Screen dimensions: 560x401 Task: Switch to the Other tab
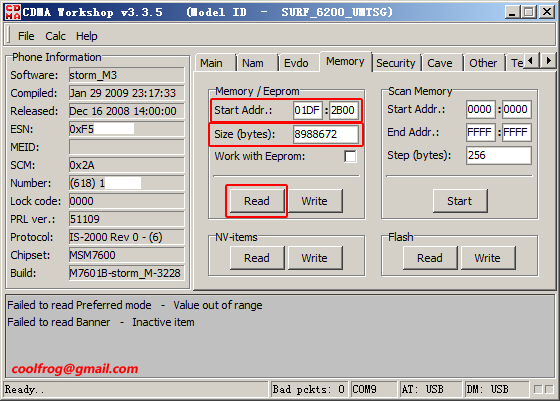483,63
